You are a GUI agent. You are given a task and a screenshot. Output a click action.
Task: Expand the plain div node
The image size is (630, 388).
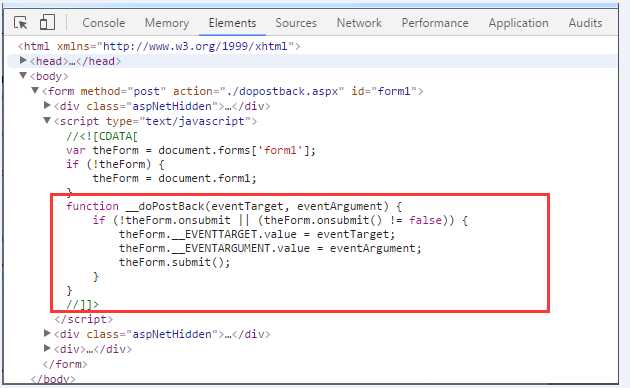[47, 348]
